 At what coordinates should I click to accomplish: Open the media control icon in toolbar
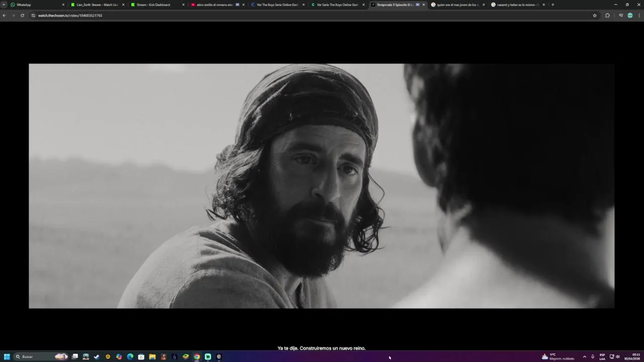coord(621,16)
